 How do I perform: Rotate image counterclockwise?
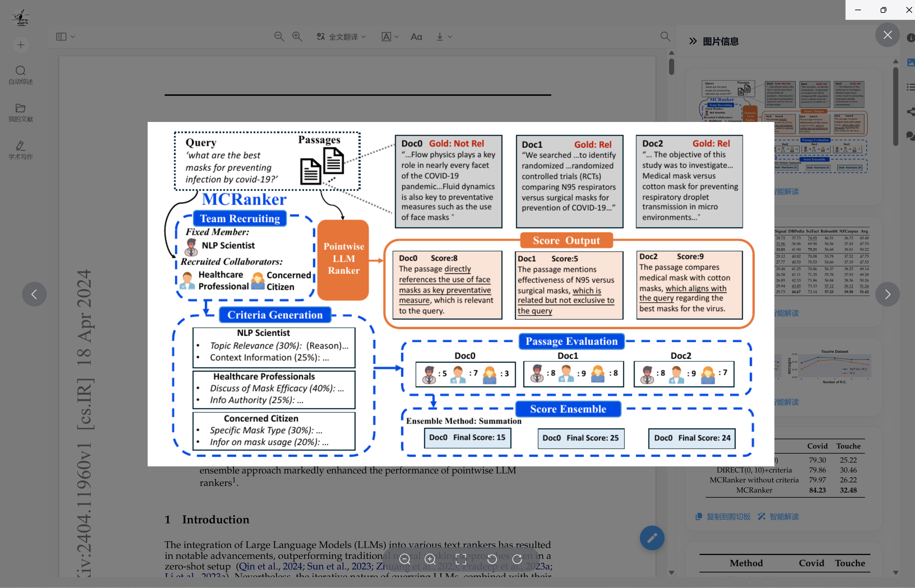(x=492, y=560)
